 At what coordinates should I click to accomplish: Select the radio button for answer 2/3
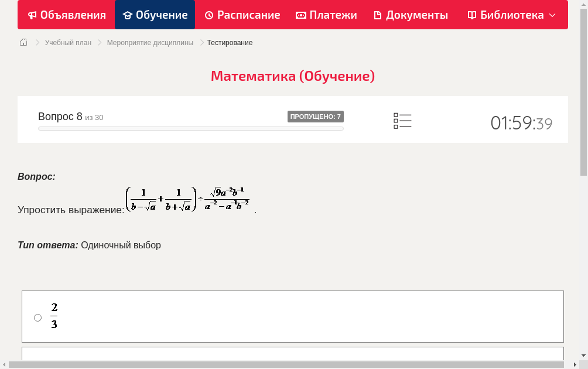[x=37, y=317]
